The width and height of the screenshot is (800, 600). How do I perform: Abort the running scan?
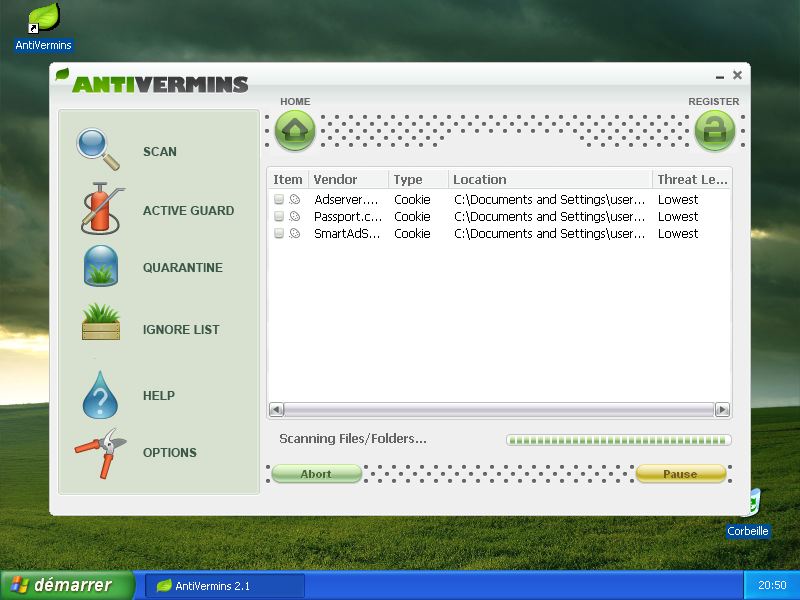(316, 473)
